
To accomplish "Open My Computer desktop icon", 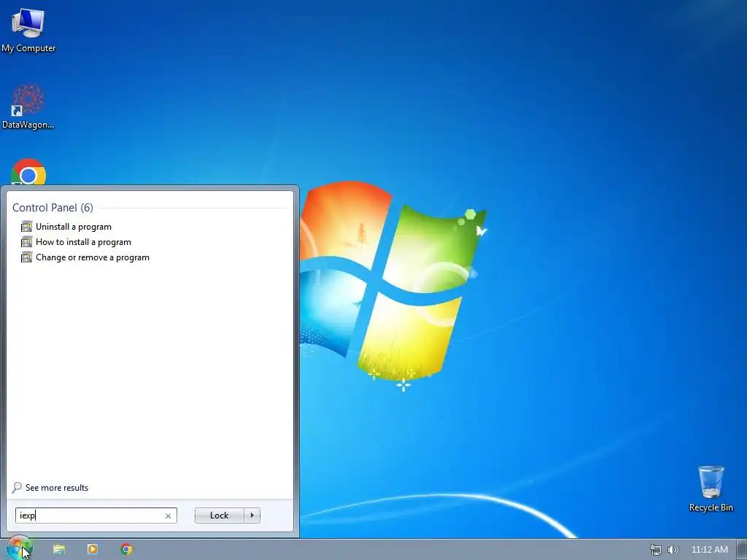I will pyautogui.click(x=28, y=29).
